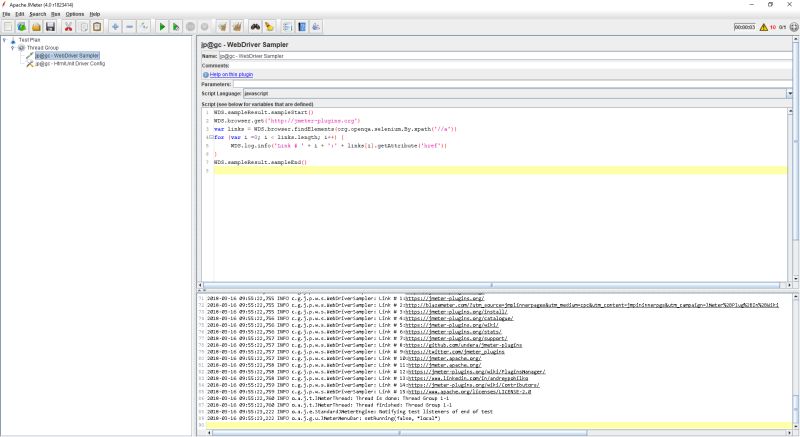
Task: Clear results with single broom icon
Action: 222,27
